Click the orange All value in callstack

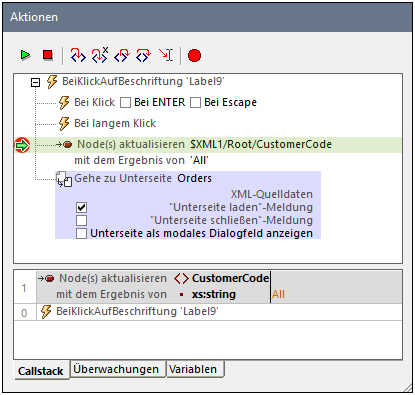[x=278, y=294]
